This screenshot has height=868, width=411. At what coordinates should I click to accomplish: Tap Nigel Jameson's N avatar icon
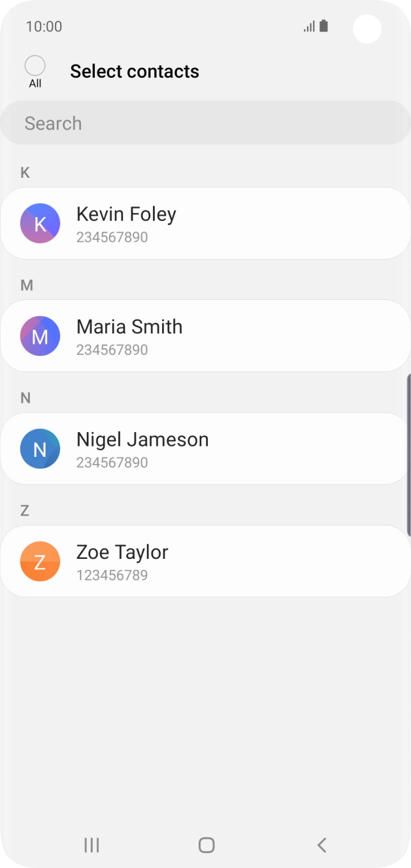click(x=40, y=449)
